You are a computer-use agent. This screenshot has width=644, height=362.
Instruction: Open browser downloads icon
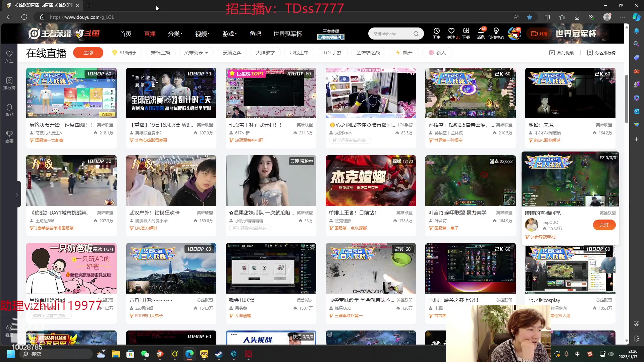577,17
